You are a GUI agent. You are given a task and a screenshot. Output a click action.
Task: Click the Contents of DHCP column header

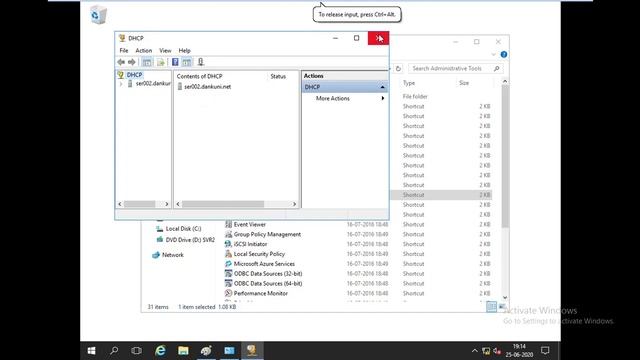(199, 76)
